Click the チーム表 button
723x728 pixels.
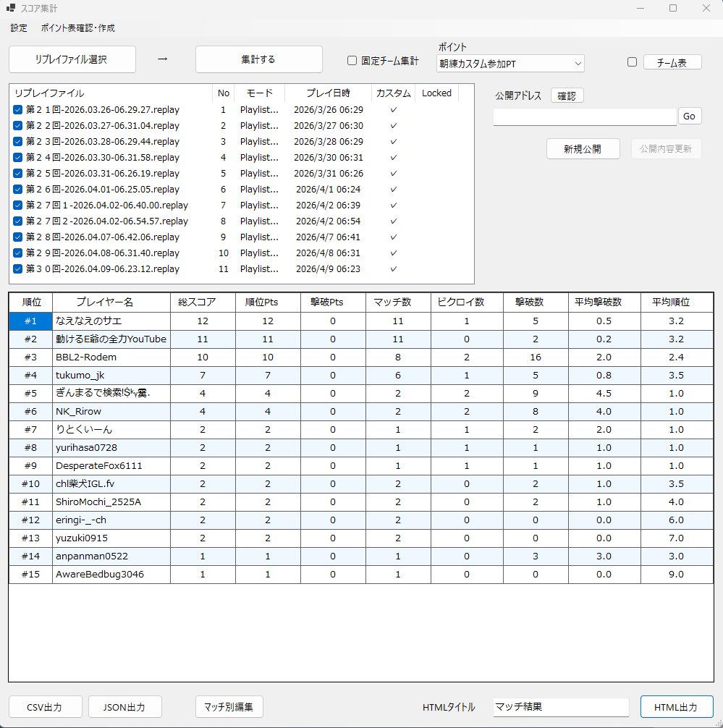point(672,62)
